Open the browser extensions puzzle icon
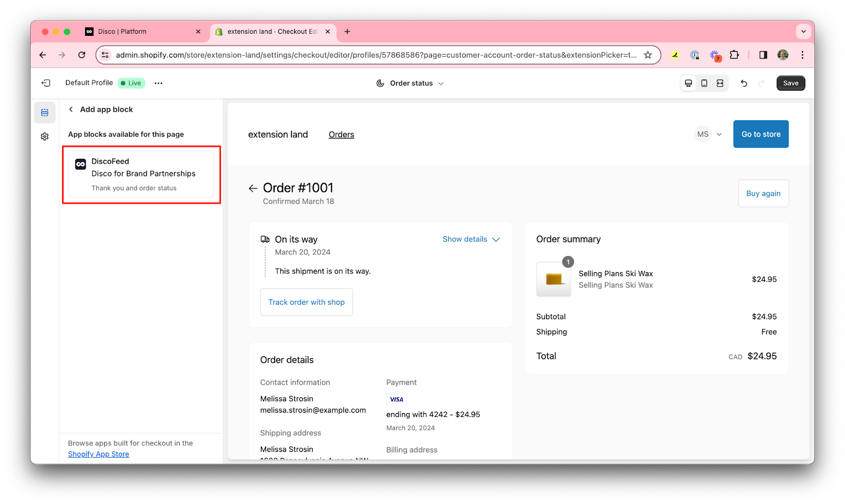Image resolution: width=845 pixels, height=504 pixels. [734, 55]
